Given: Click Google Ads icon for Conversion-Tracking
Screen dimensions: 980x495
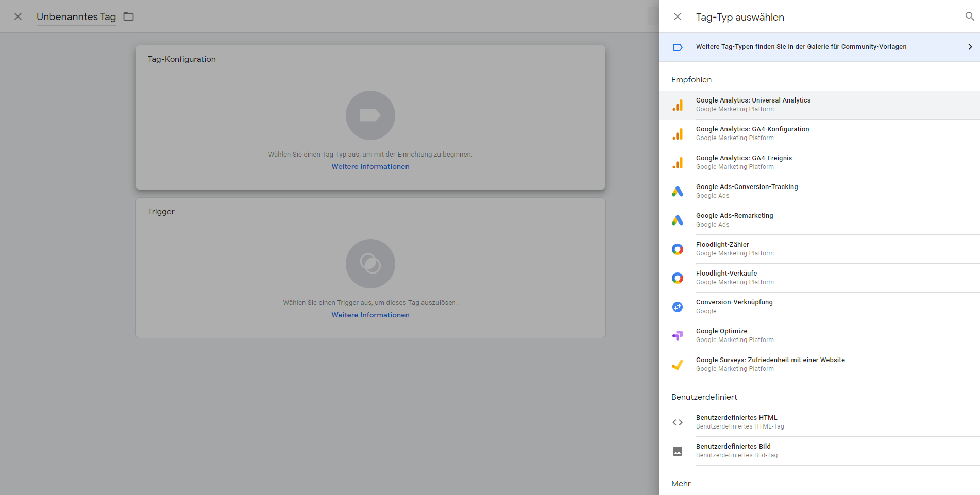Looking at the screenshot, I should tap(678, 192).
